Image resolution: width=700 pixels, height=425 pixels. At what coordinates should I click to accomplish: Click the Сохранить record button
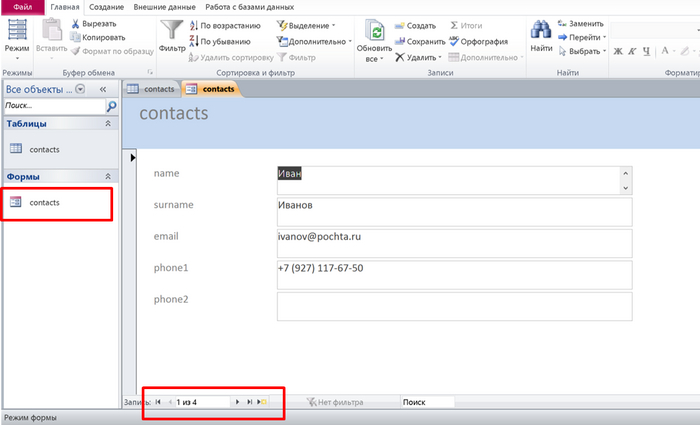tap(419, 41)
